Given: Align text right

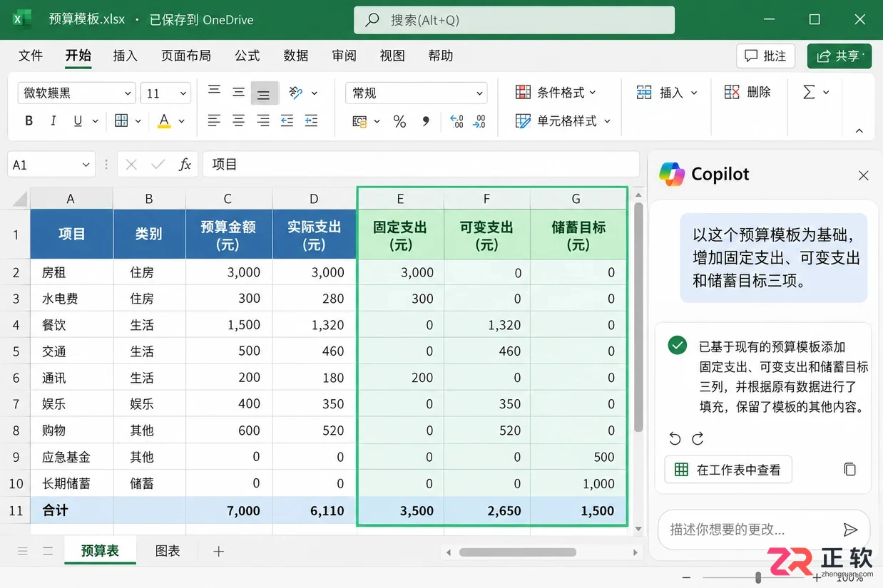Looking at the screenshot, I should (x=263, y=121).
